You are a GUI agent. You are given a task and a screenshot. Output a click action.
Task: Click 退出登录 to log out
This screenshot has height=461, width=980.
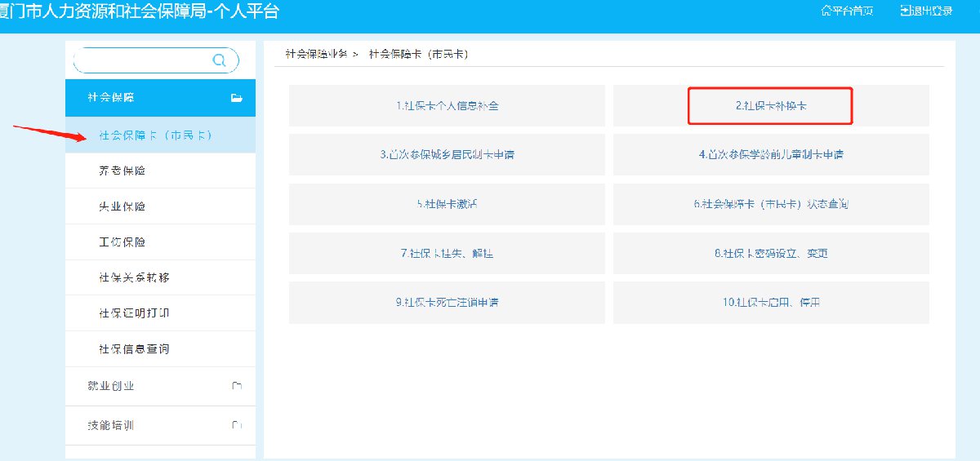click(x=926, y=11)
